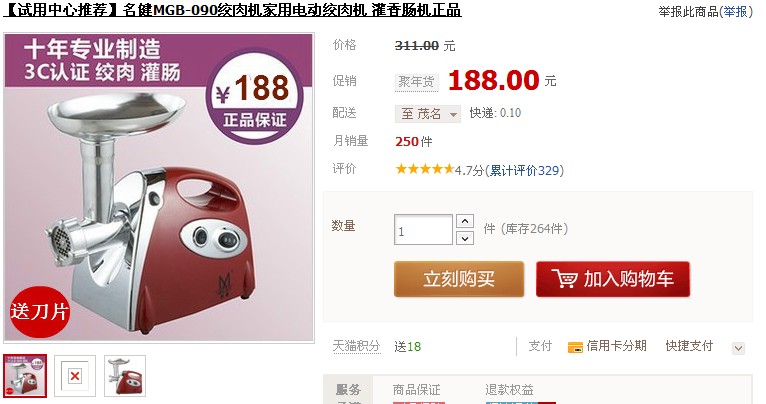
Task: Click the quantity input field
Action: pyautogui.click(x=423, y=230)
